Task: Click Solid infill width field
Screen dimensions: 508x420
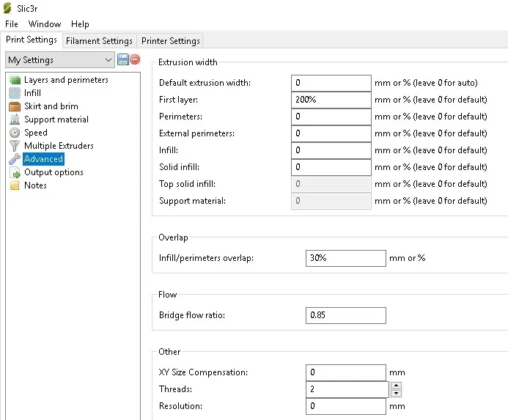Action: [x=331, y=167]
